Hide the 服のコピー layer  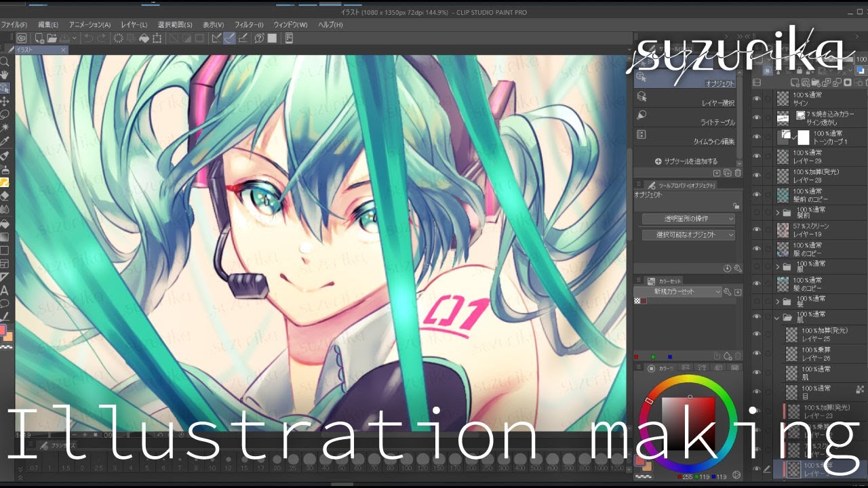point(757,249)
